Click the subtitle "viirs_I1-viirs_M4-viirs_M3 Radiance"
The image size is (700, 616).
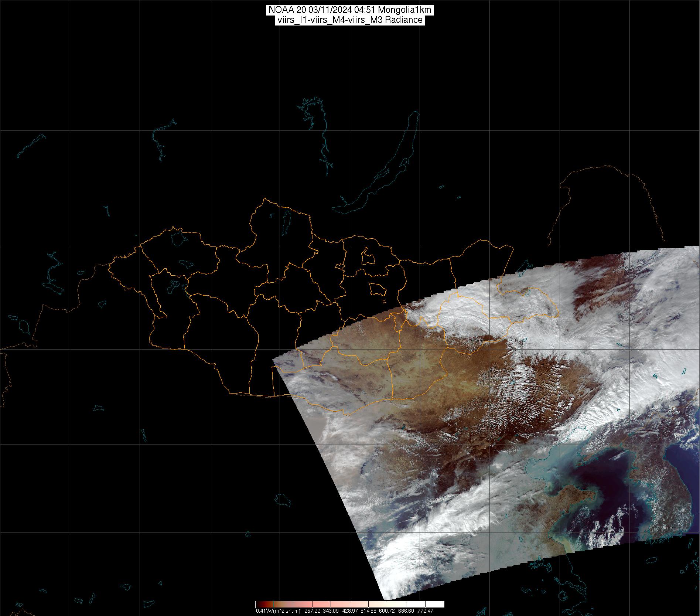(349, 20)
